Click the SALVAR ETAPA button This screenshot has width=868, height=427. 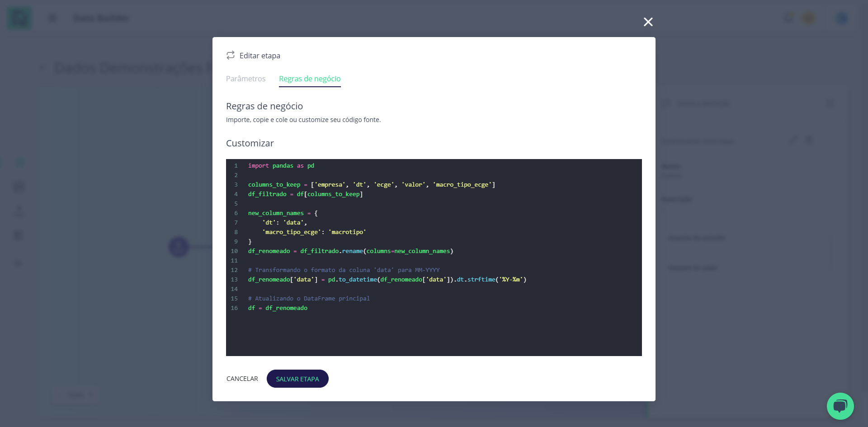click(297, 379)
